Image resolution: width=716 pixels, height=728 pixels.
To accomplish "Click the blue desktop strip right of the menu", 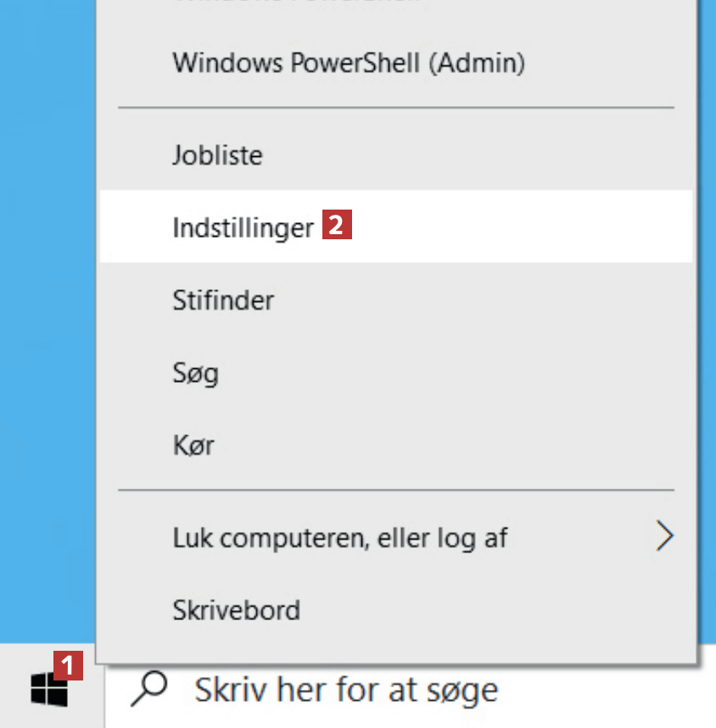I will click(x=708, y=339).
